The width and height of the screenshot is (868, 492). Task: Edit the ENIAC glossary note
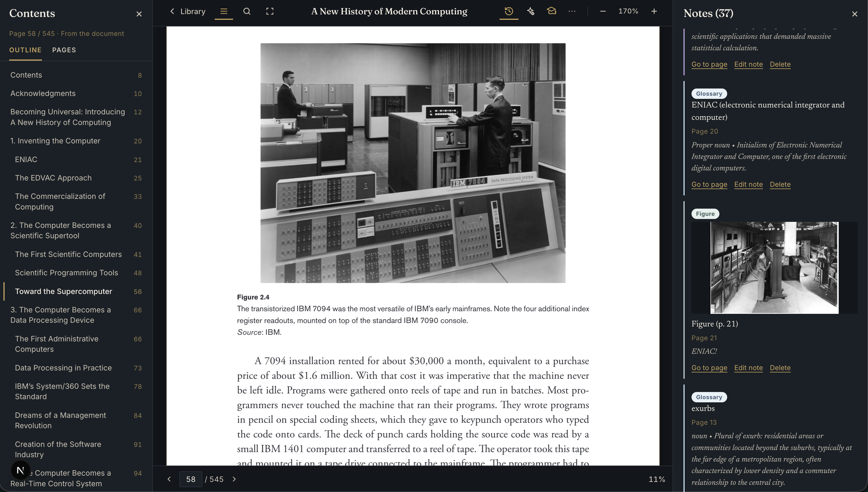748,184
